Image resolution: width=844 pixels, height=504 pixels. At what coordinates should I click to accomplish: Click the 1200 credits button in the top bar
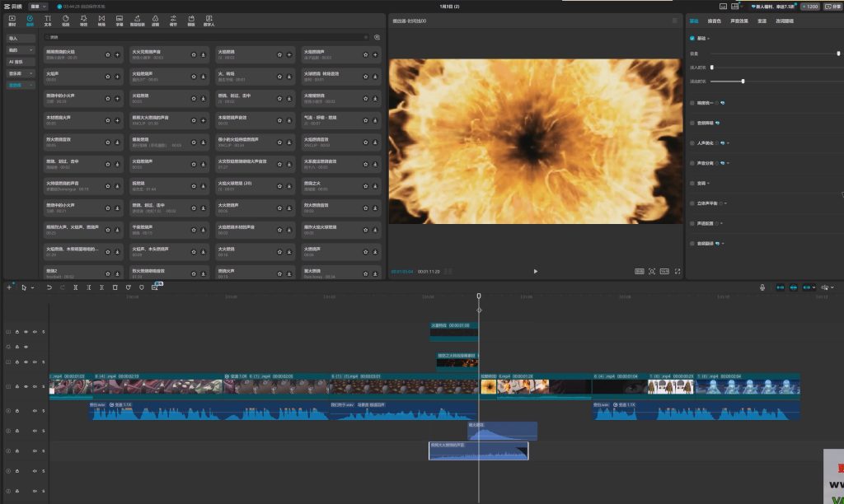pyautogui.click(x=809, y=7)
